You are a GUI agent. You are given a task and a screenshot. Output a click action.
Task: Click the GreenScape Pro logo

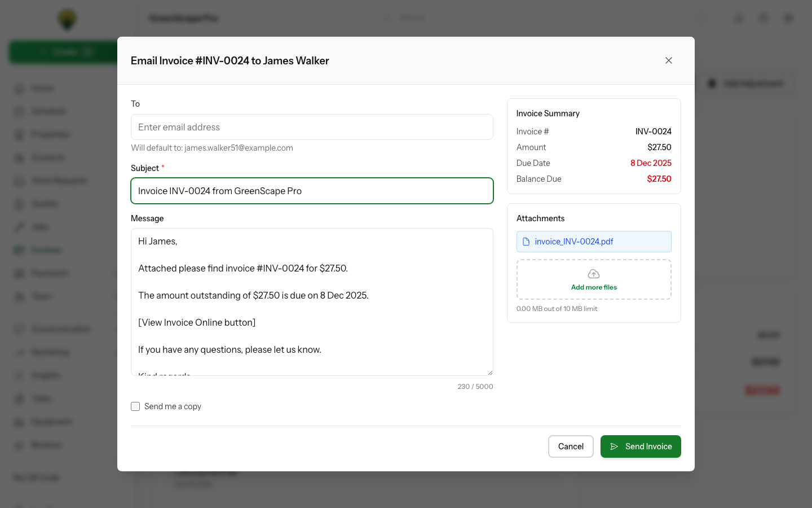click(x=66, y=19)
